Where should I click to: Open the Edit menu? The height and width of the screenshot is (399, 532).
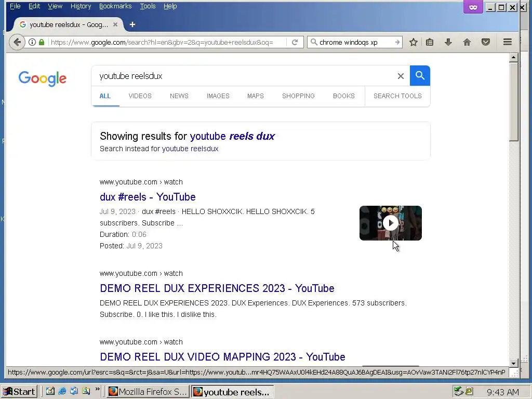pyautogui.click(x=34, y=6)
